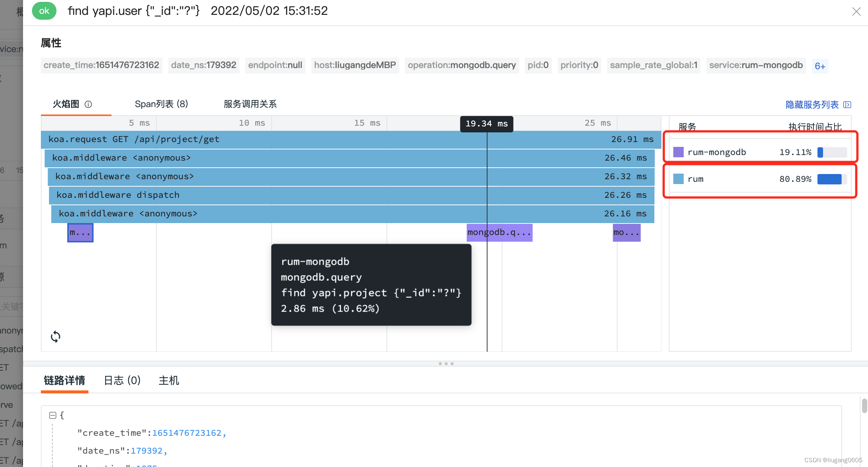868x467 pixels.
Task: Click the date_ns:179392 attribute tag
Action: point(204,65)
